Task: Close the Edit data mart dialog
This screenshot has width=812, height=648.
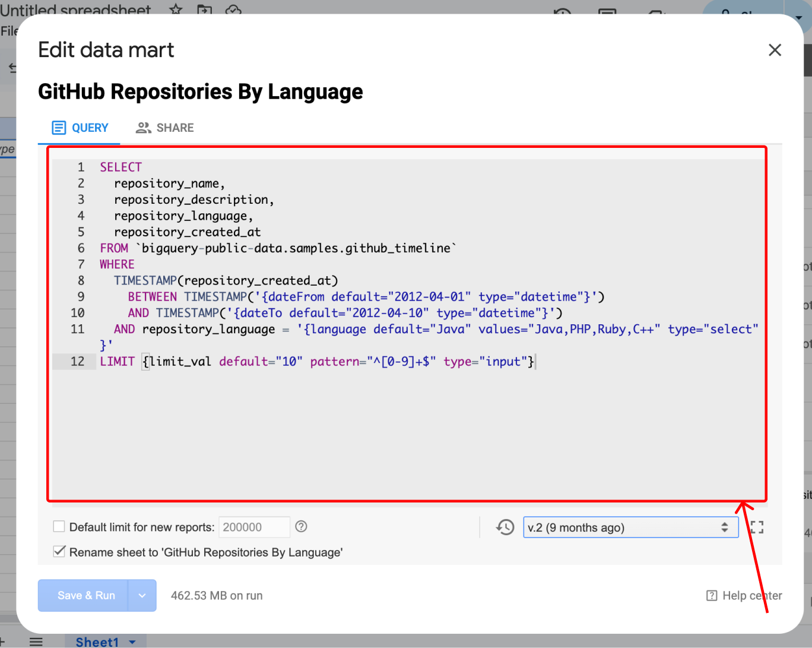Action: (x=775, y=50)
